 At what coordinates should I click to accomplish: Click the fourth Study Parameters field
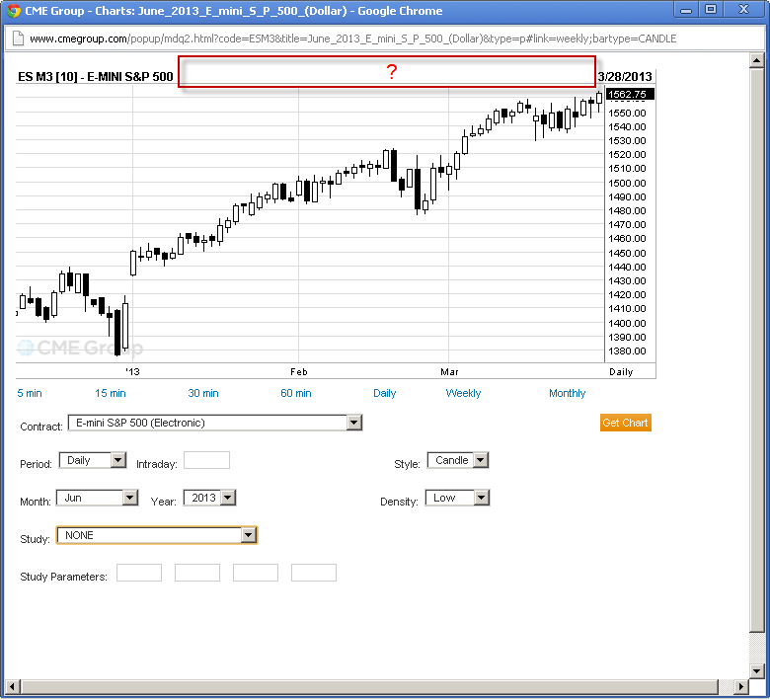[x=313, y=573]
